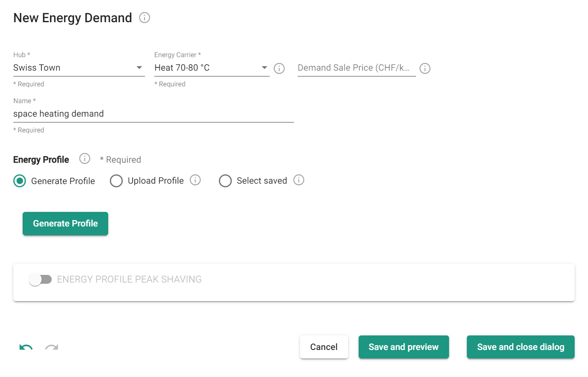Select the Generate Profile radio button
The image size is (588, 377).
coord(19,181)
